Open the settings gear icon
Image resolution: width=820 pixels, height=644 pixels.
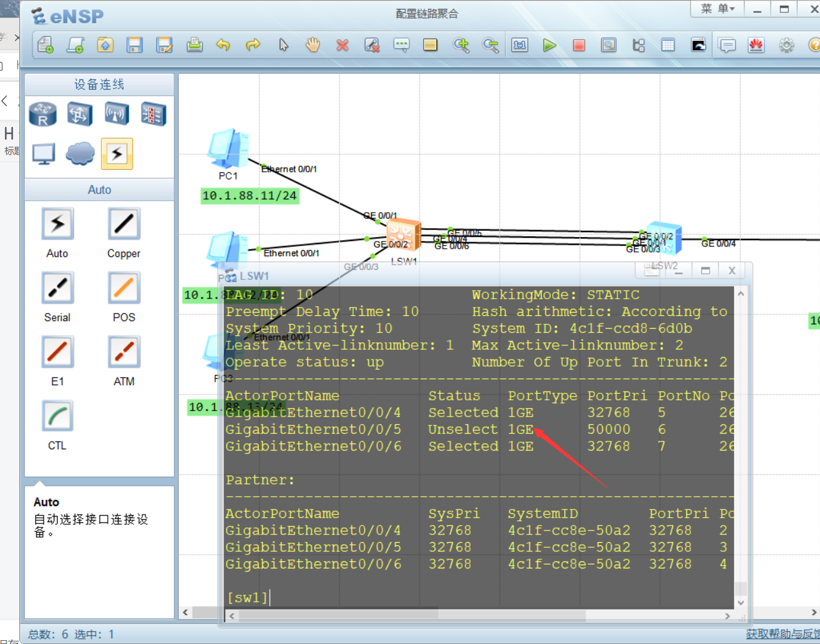pos(787,45)
